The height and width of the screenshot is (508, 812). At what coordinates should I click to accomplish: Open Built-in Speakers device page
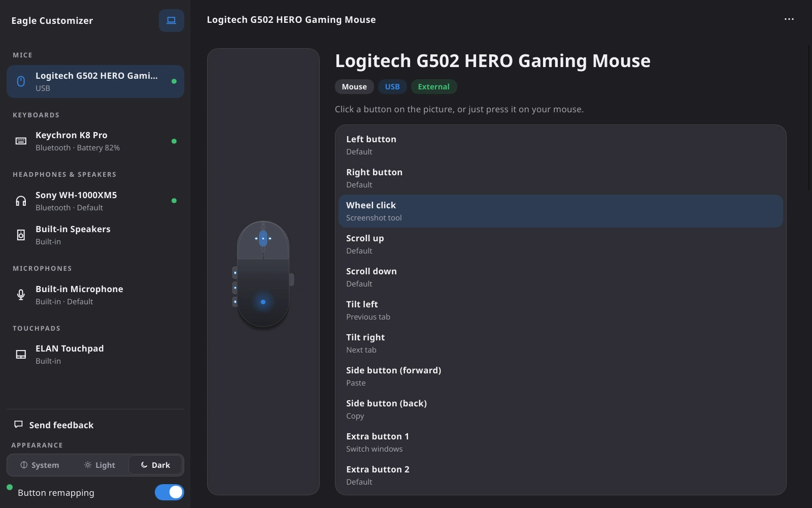point(95,235)
